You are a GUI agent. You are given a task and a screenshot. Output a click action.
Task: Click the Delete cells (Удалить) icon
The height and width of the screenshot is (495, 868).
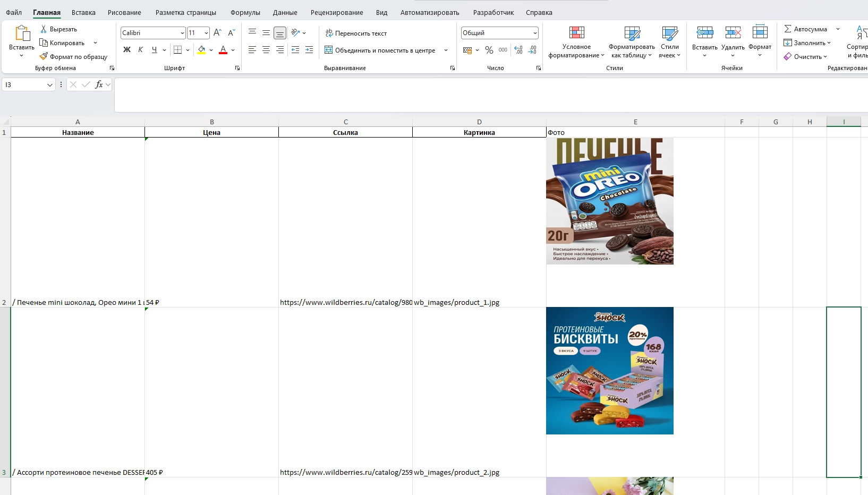tap(733, 33)
